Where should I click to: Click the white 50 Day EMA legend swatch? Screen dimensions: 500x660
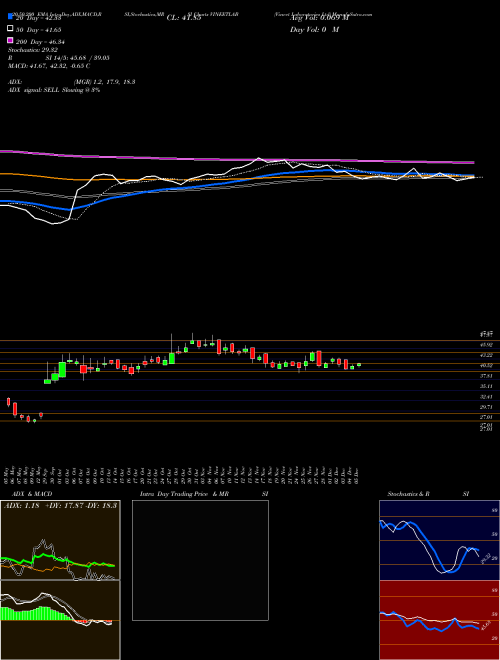coord(10,28)
